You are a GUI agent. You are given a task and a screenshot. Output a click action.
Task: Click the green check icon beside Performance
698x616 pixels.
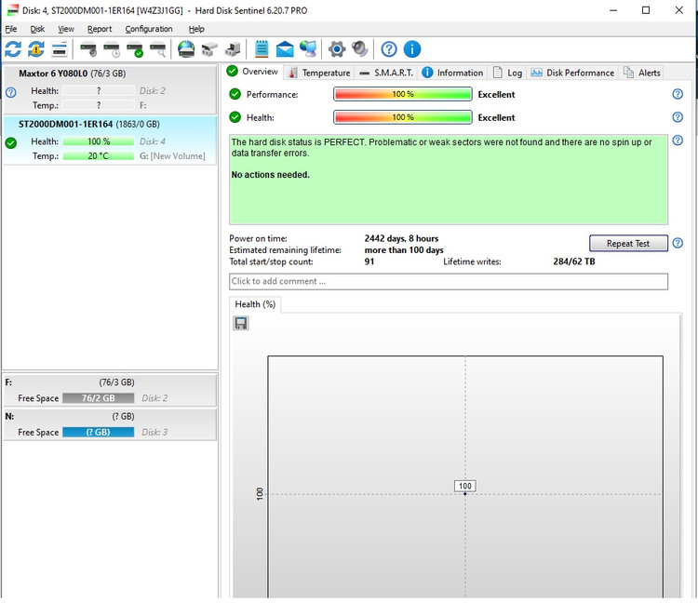pyautogui.click(x=235, y=94)
